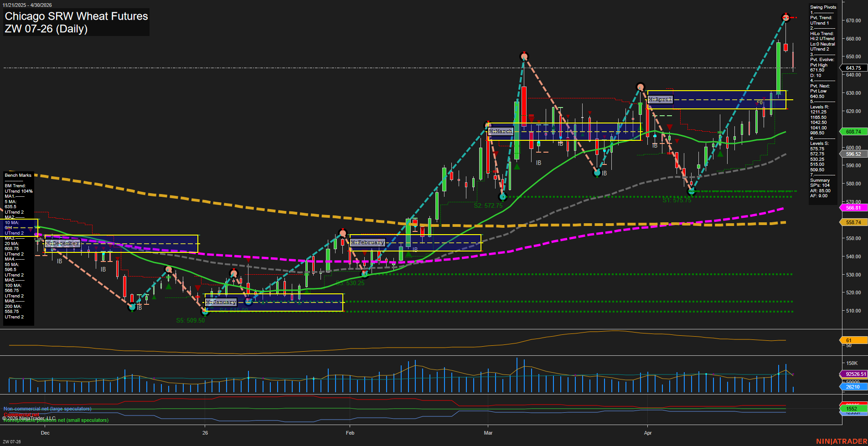Select the pivot high marker at the March 650 peak
868x446 pixels.
tap(524, 56)
